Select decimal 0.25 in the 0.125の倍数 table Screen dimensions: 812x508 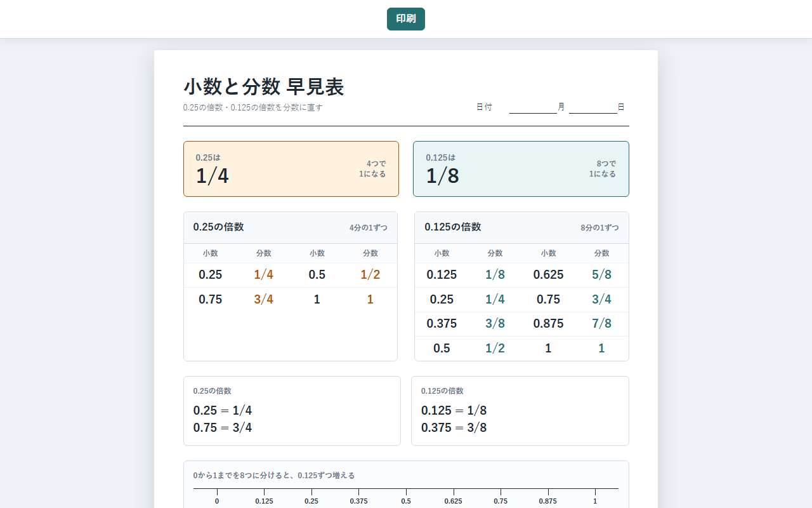coord(442,299)
